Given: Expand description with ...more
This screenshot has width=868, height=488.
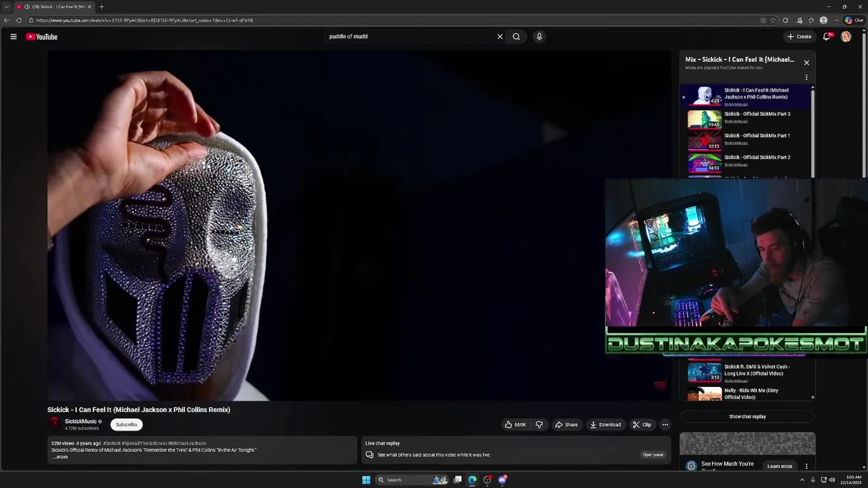Looking at the screenshot, I should [x=60, y=457].
